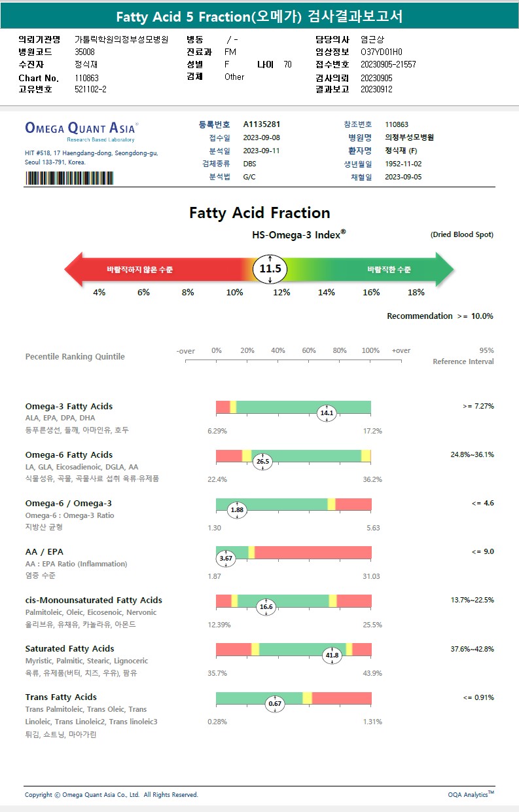
Task: Select the 0.67 Trans Fatty Acids marker
Action: pos(275,704)
